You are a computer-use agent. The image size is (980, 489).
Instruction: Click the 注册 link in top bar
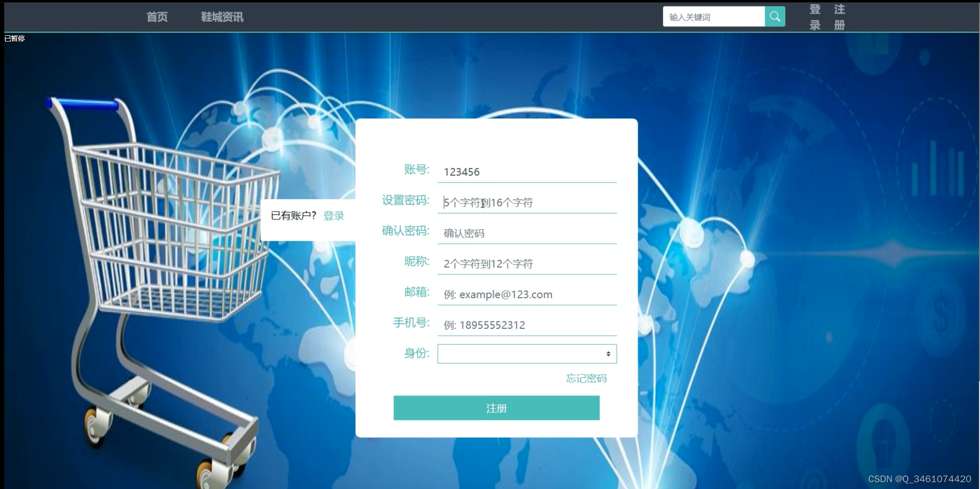[x=839, y=17]
